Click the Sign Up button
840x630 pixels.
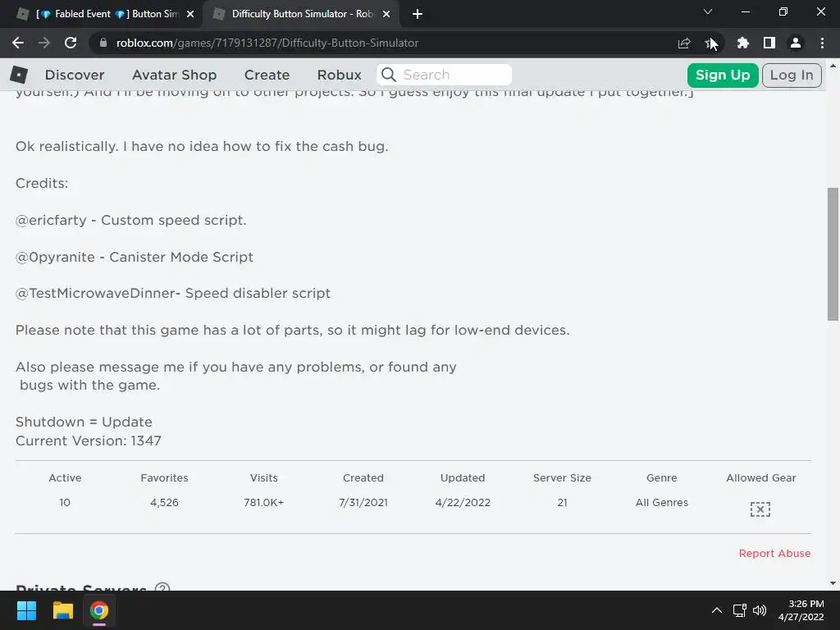click(x=723, y=75)
